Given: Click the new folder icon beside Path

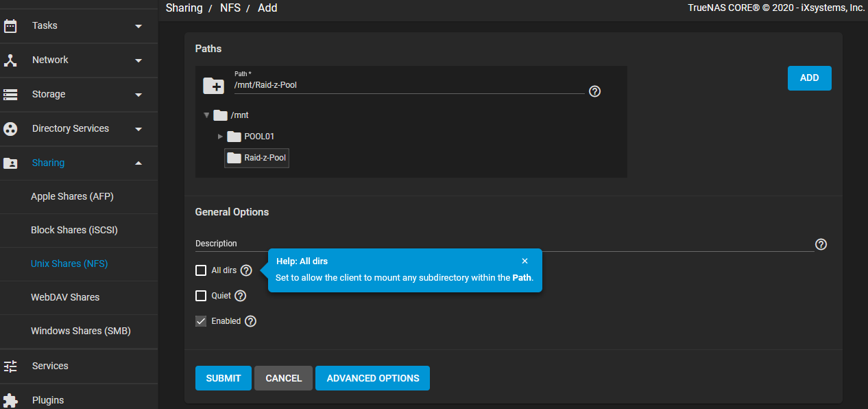Looking at the screenshot, I should pyautogui.click(x=213, y=86).
